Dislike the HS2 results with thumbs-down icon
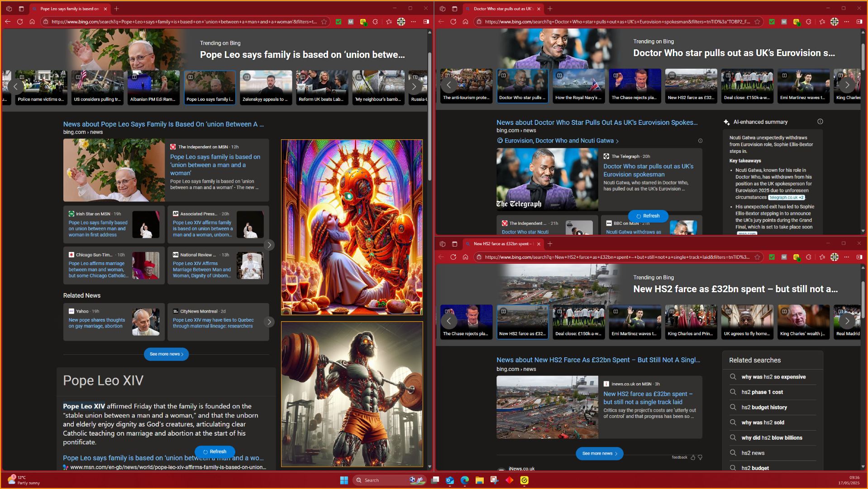The image size is (868, 489). pyautogui.click(x=700, y=457)
